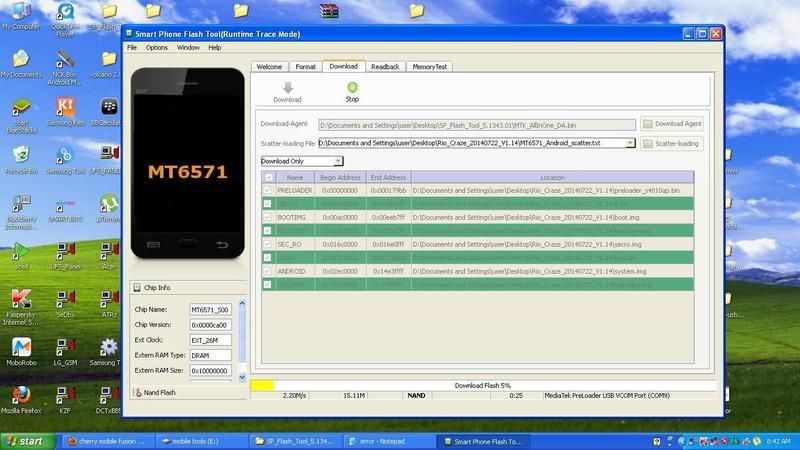Click the Download Agent browse button
The width and height of the screenshot is (800, 450).
672,123
